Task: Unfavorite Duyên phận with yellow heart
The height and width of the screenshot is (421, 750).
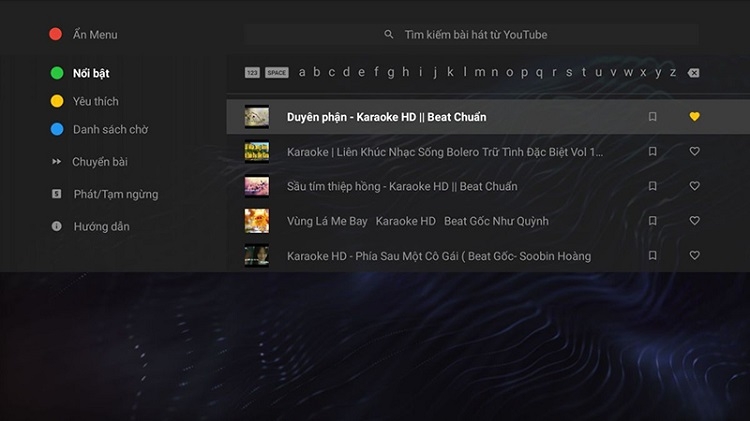Action: (x=695, y=116)
